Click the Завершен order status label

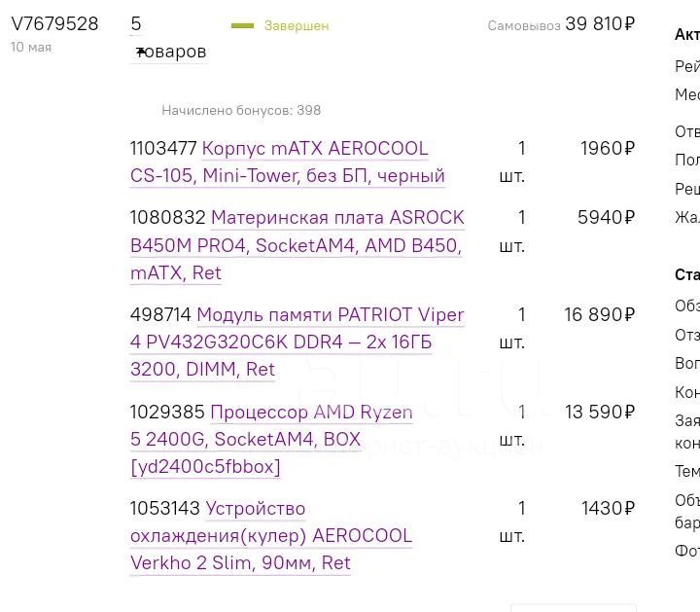pyautogui.click(x=297, y=26)
